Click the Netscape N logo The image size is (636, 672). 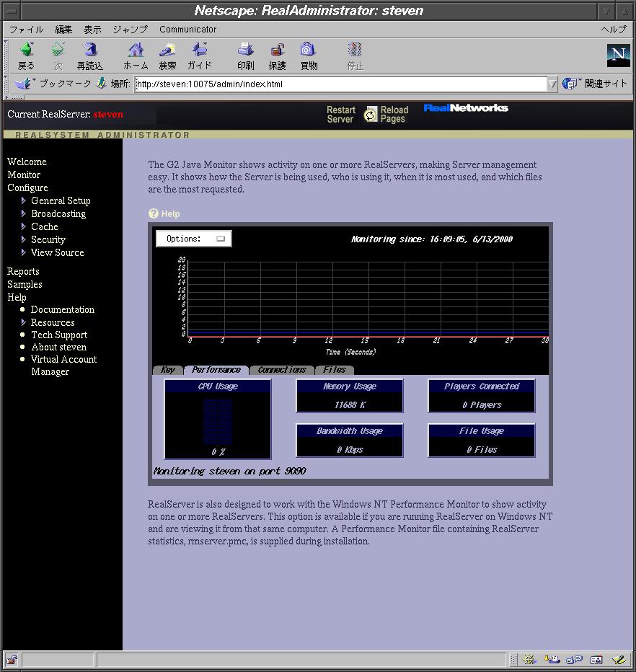[618, 56]
